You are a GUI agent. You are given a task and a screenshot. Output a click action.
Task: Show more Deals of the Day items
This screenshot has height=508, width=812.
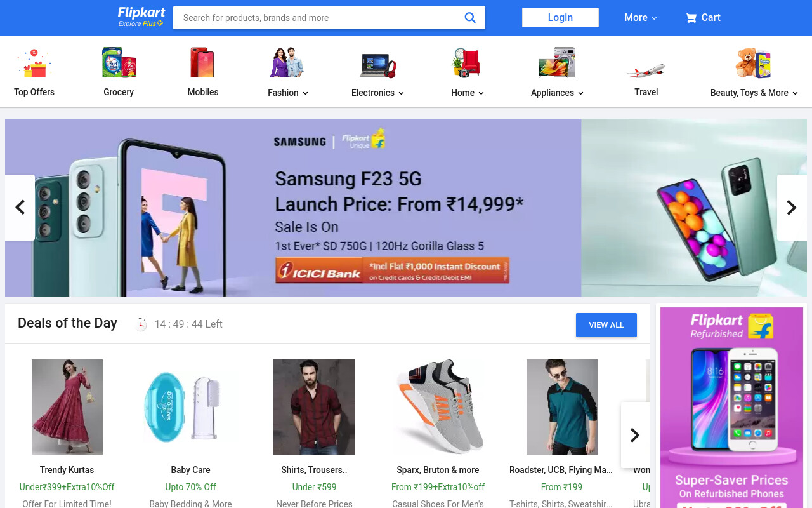(x=635, y=435)
